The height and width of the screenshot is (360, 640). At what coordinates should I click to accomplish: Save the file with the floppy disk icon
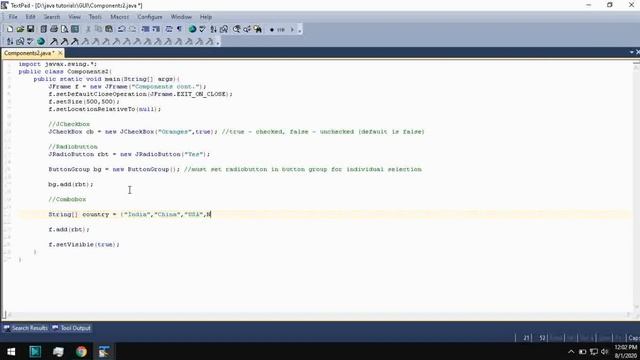(31, 29)
